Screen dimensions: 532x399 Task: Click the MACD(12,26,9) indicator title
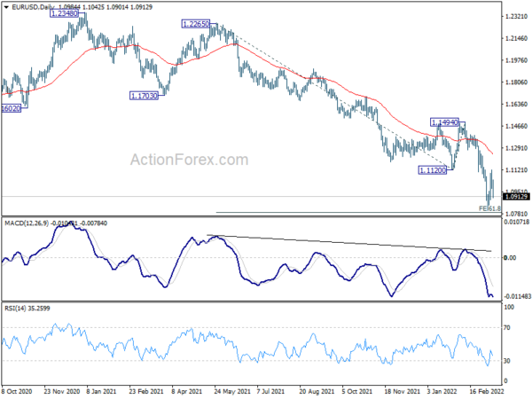tap(27, 223)
